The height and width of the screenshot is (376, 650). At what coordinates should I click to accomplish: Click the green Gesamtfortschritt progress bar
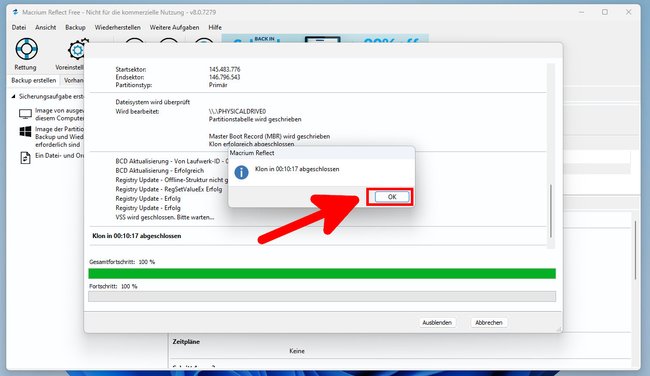click(x=322, y=274)
